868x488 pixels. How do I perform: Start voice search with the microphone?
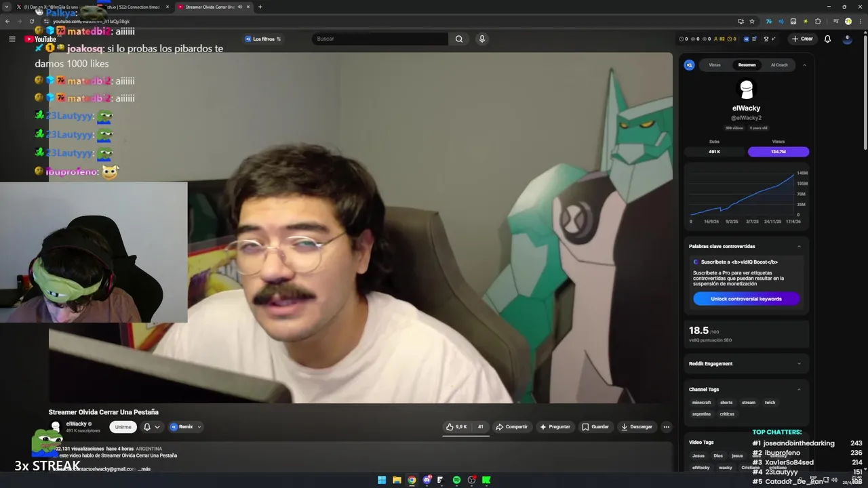click(x=482, y=39)
